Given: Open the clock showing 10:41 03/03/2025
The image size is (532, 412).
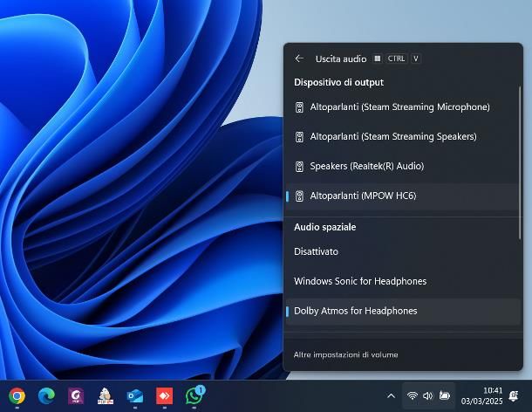Looking at the screenshot, I should click(481, 395).
